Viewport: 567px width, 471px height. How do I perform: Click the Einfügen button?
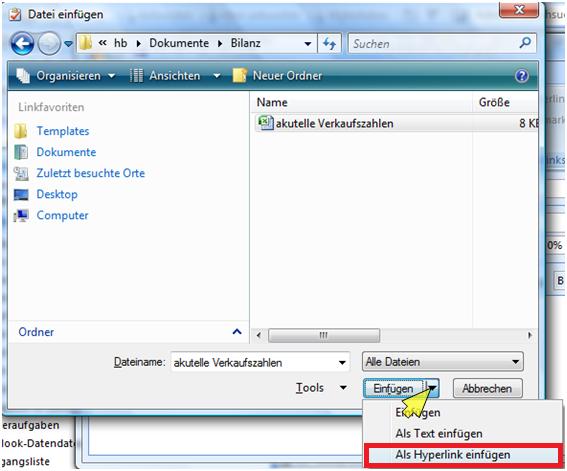click(393, 389)
